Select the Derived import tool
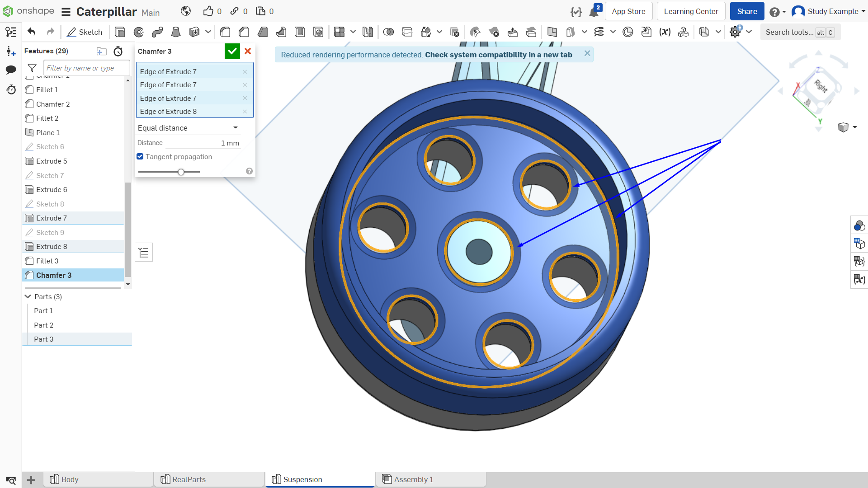The width and height of the screenshot is (868, 488). [x=646, y=32]
